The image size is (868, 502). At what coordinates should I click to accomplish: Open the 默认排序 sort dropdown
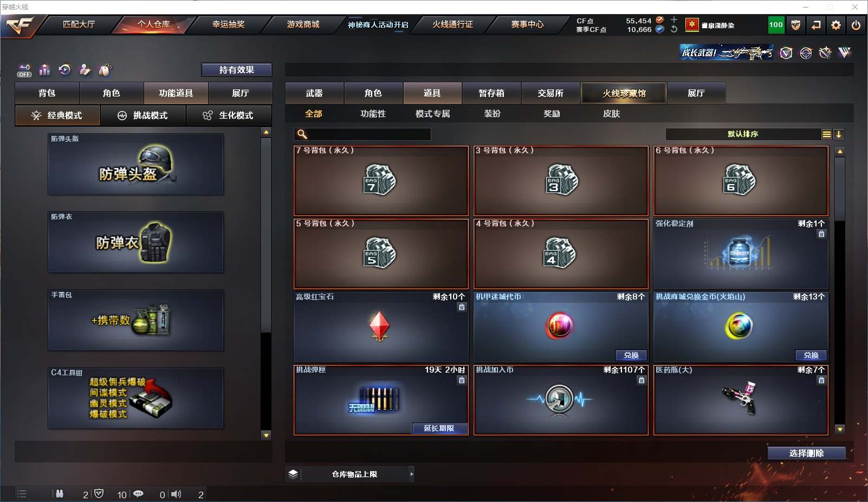pyautogui.click(x=743, y=134)
